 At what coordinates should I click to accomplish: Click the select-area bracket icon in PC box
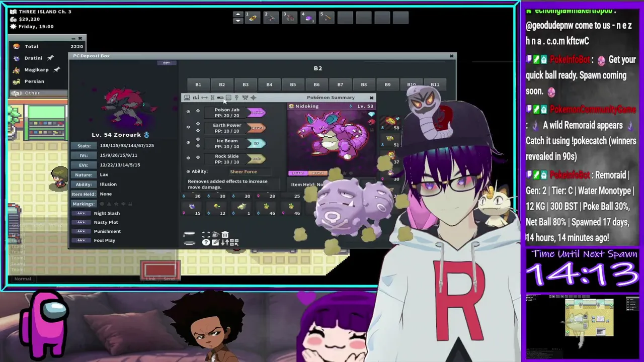coord(206,234)
